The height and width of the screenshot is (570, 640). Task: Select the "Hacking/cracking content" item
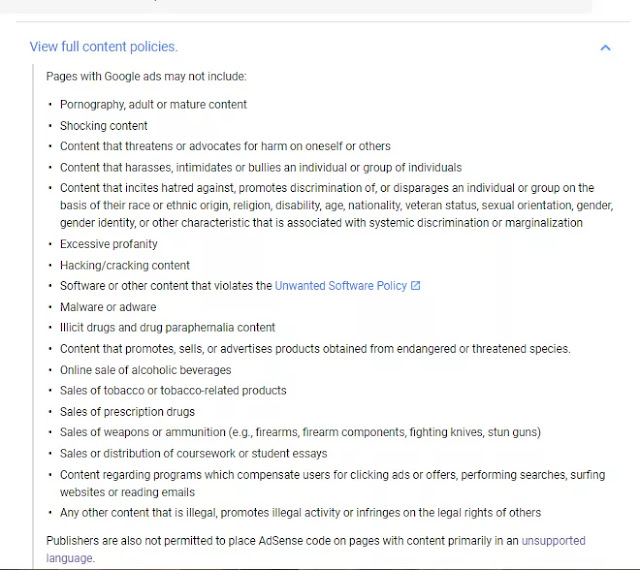coord(125,266)
